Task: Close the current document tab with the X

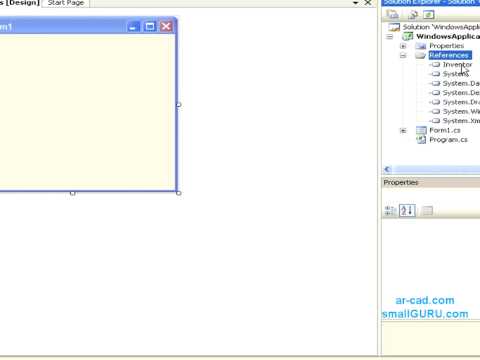Action: click(368, 3)
